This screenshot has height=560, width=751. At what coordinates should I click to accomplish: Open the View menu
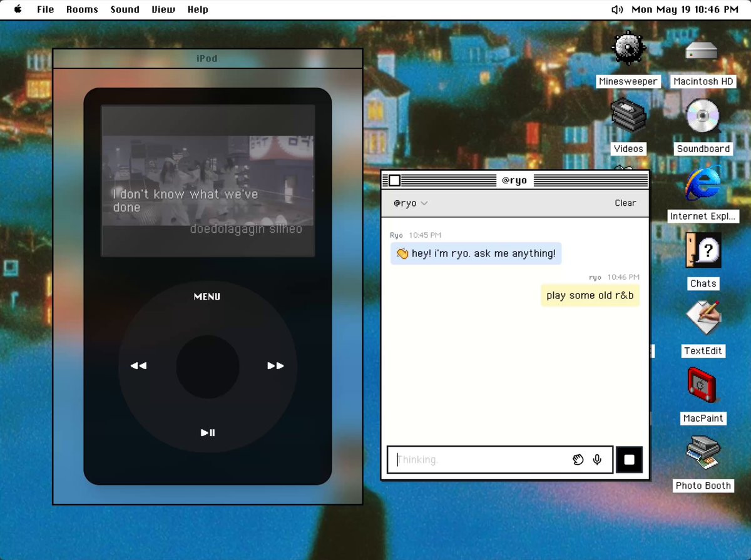click(163, 9)
